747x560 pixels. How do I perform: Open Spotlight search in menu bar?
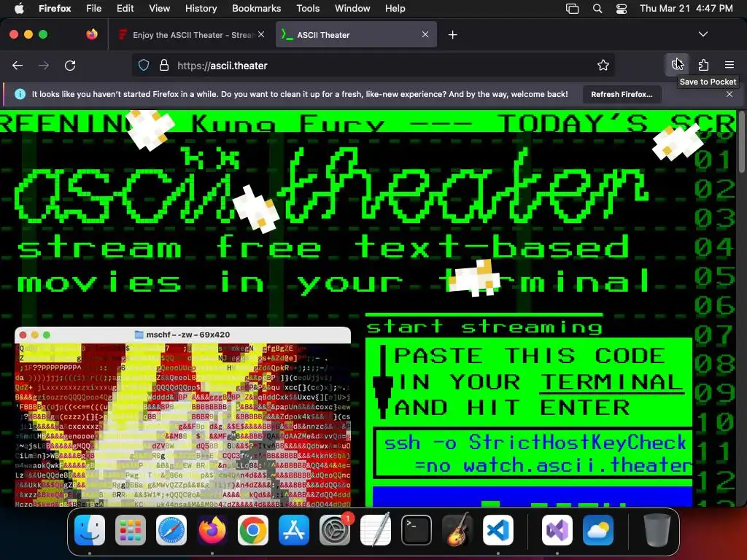[x=597, y=8]
